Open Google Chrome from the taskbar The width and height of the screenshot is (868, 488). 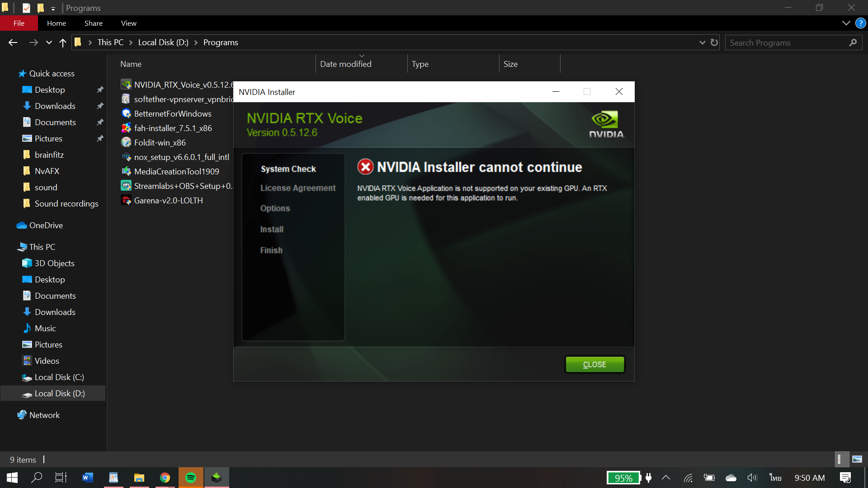[165, 478]
